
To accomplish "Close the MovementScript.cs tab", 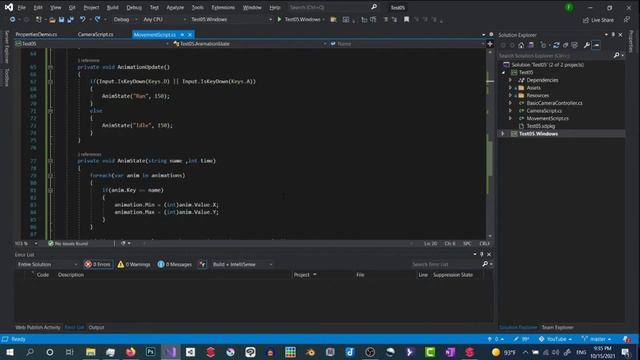I will click(x=190, y=35).
